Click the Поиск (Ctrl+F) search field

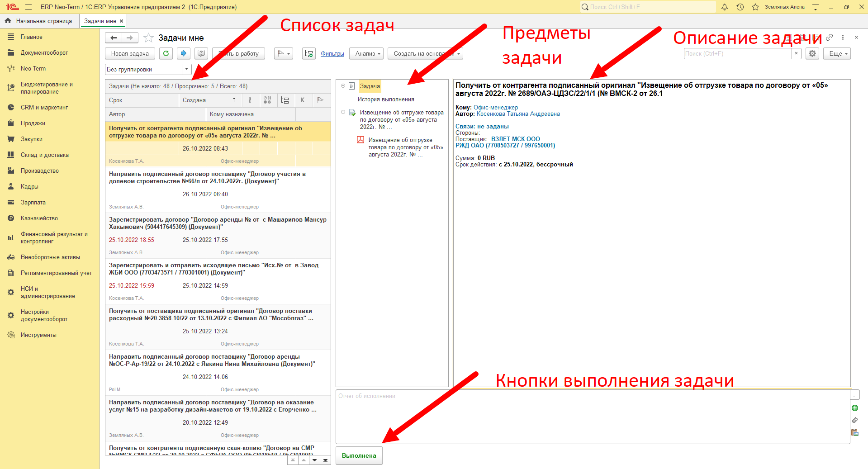pos(738,53)
